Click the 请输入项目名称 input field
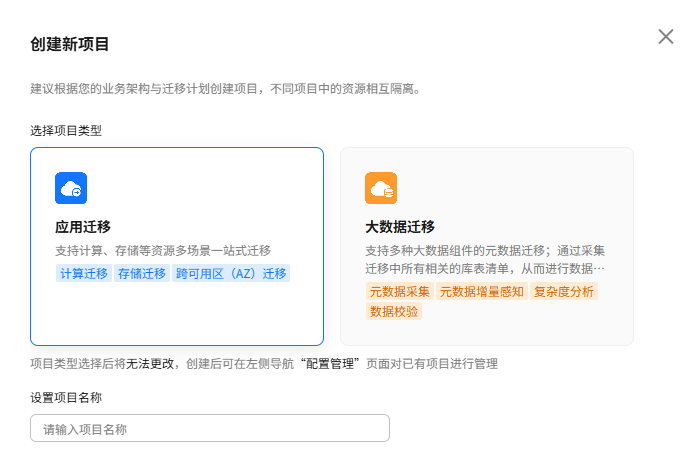Image resolution: width=683 pixels, height=453 pixels. click(210, 428)
